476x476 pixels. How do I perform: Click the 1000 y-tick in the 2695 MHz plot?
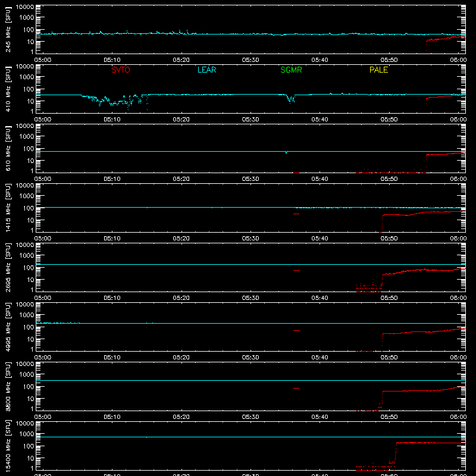click(x=27, y=256)
